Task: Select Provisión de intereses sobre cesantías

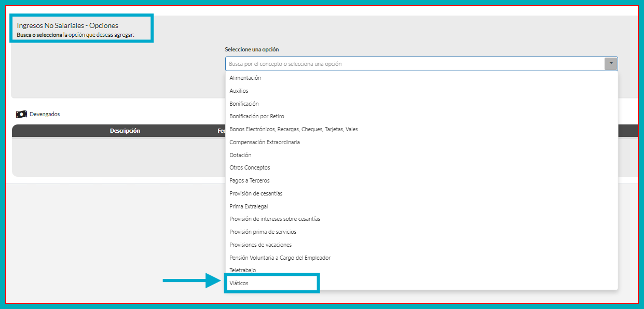Action: pos(421,219)
